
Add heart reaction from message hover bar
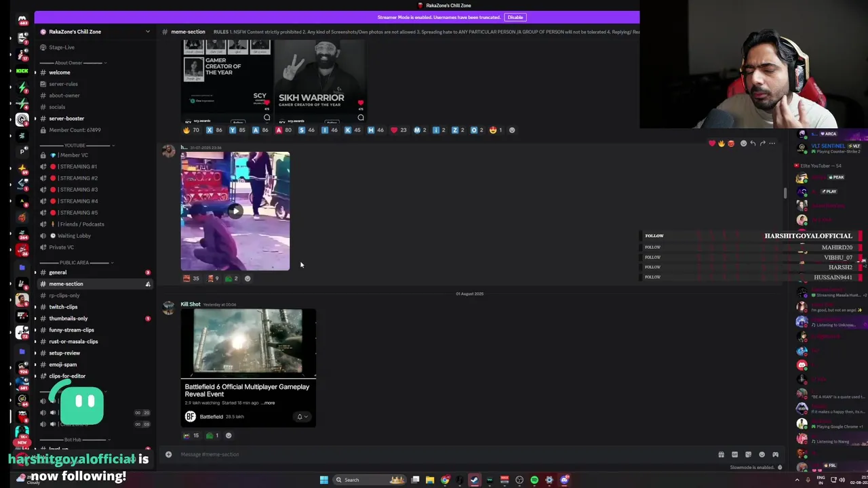pyautogui.click(x=711, y=143)
